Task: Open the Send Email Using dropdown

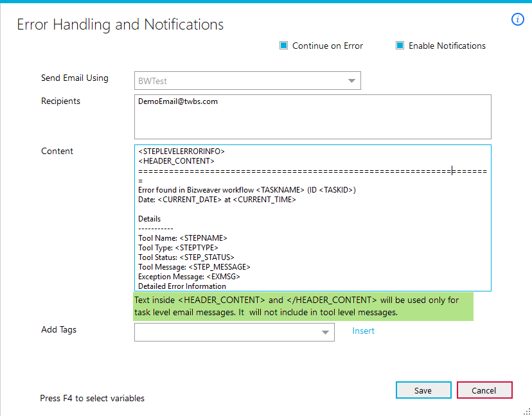Action: (x=247, y=81)
